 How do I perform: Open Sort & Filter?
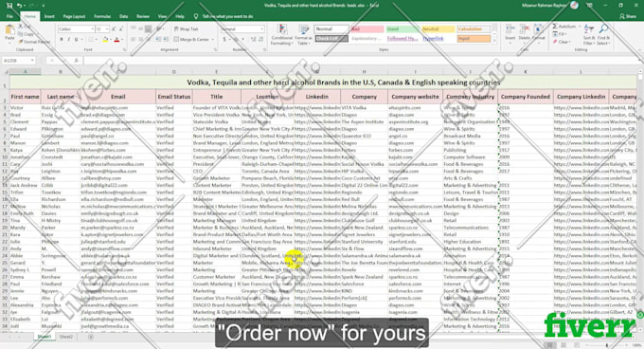[x=588, y=34]
